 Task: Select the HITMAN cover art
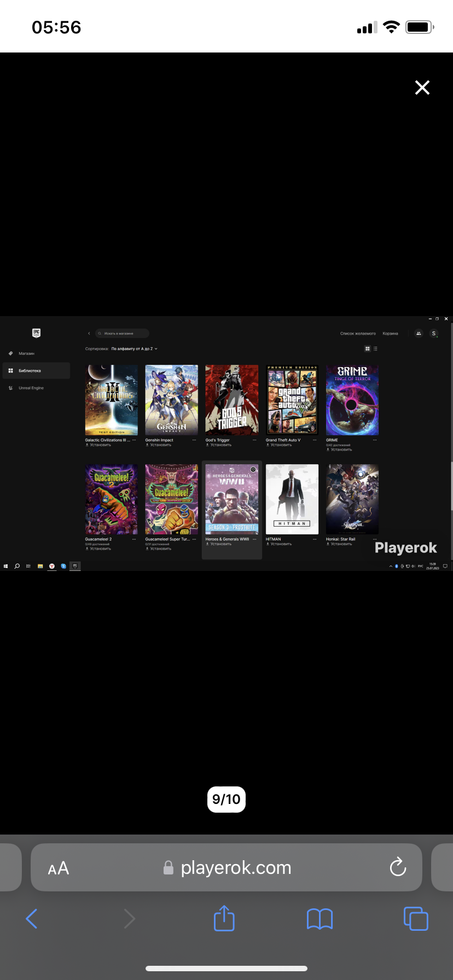pyautogui.click(x=292, y=499)
